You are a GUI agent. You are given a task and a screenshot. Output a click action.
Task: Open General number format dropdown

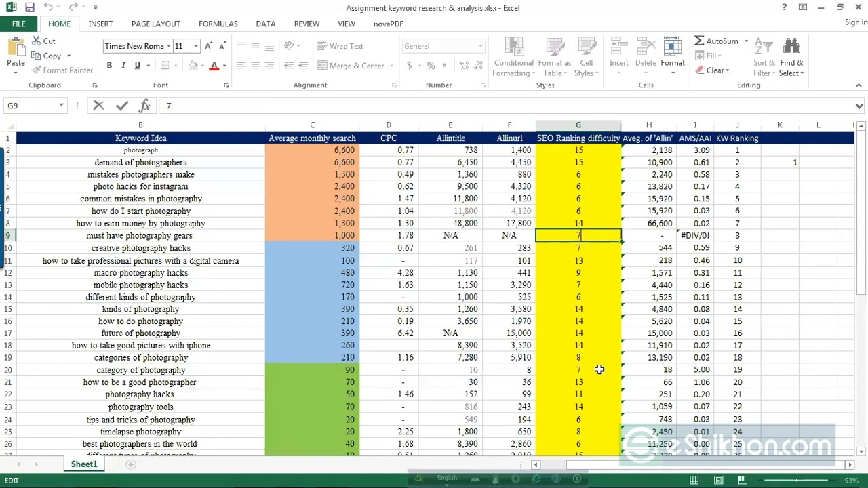(x=480, y=46)
